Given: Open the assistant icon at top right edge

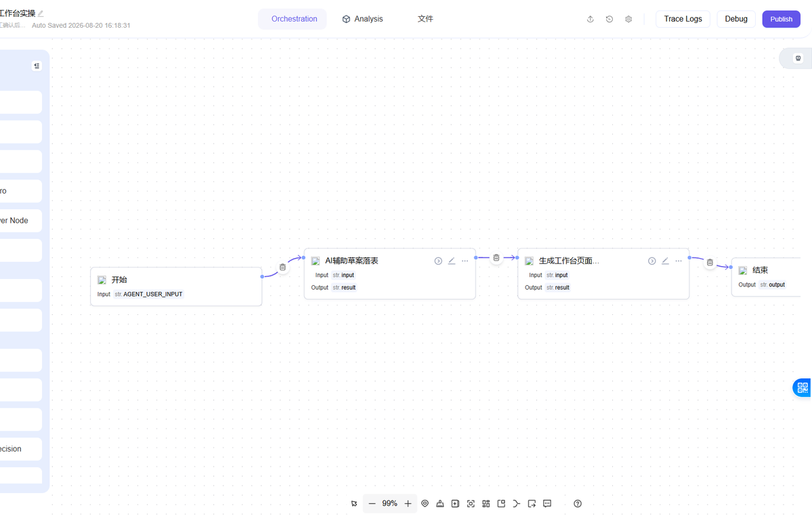Looking at the screenshot, I should pyautogui.click(x=798, y=58).
